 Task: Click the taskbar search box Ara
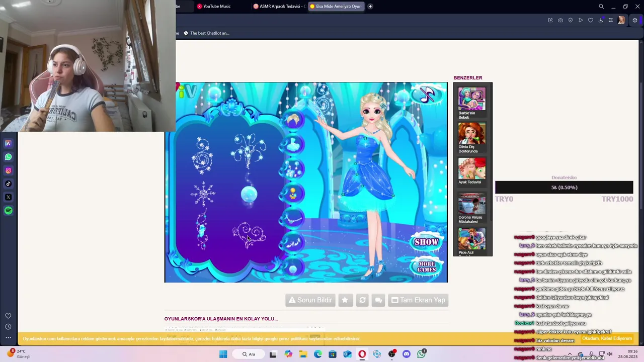click(x=249, y=354)
